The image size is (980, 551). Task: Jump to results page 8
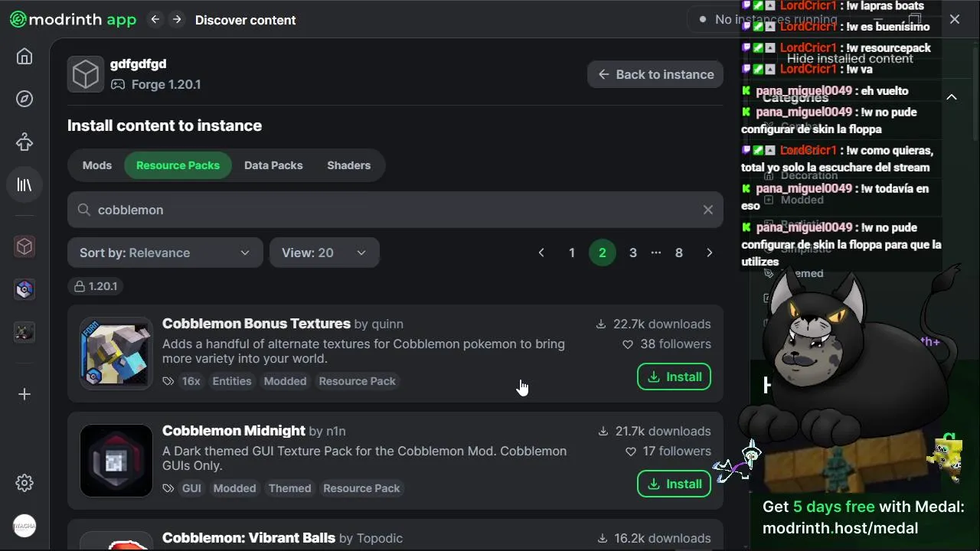pos(678,253)
